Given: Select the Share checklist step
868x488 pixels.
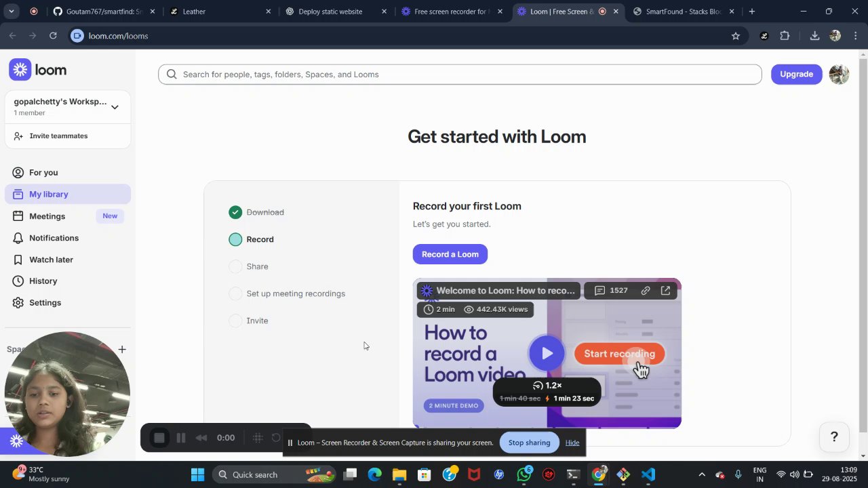Looking at the screenshot, I should point(248,266).
